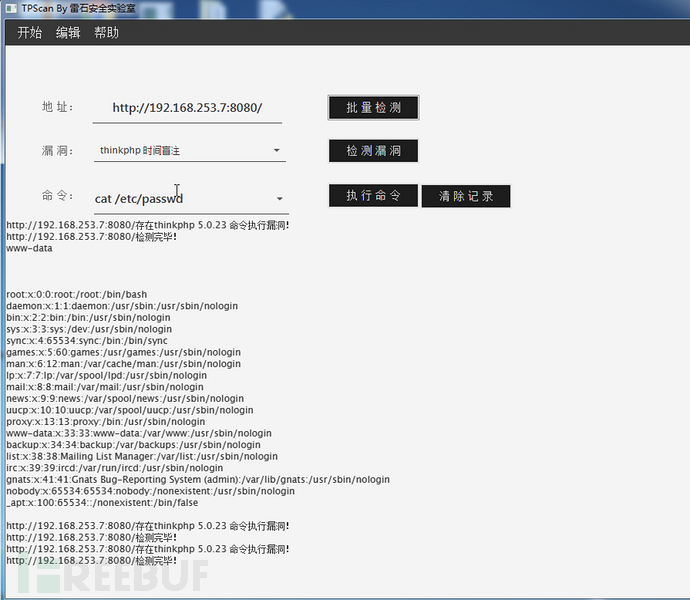690x600 pixels.
Task: Select the games:x:5:60 output line
Action: [x=124, y=352]
